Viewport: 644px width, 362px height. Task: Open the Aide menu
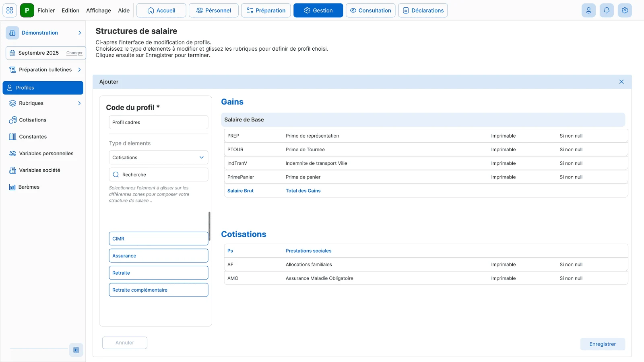coord(124,10)
